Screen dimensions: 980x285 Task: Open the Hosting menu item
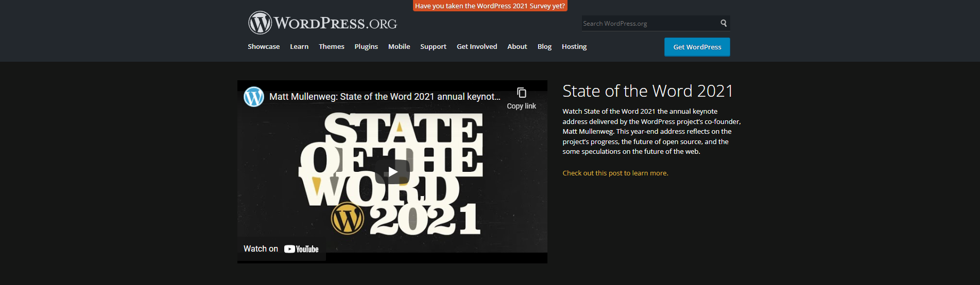[x=574, y=47]
